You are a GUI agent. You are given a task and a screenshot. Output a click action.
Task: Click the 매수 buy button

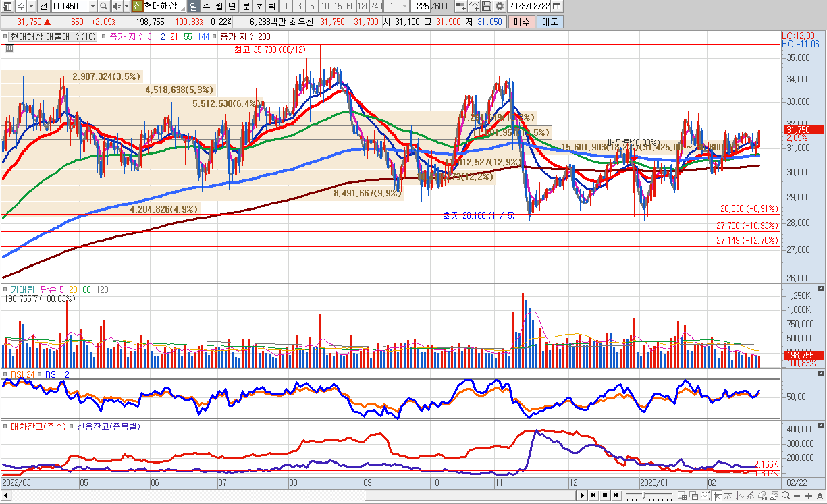pos(521,22)
